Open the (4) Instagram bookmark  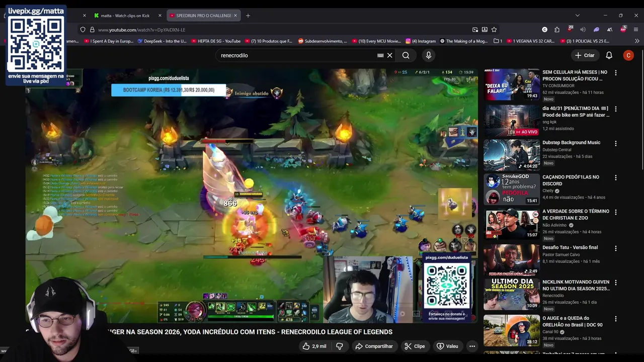pyautogui.click(x=421, y=41)
